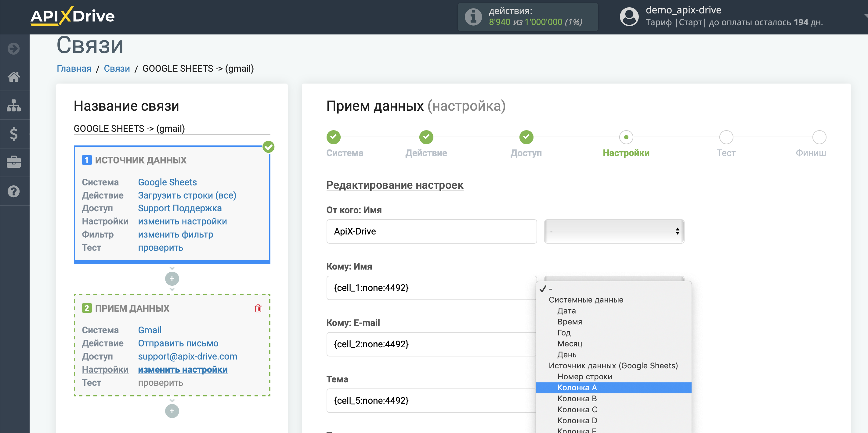868x433 pixels.
Task: Open the dollar billing icon in sidebar
Action: coord(14,134)
